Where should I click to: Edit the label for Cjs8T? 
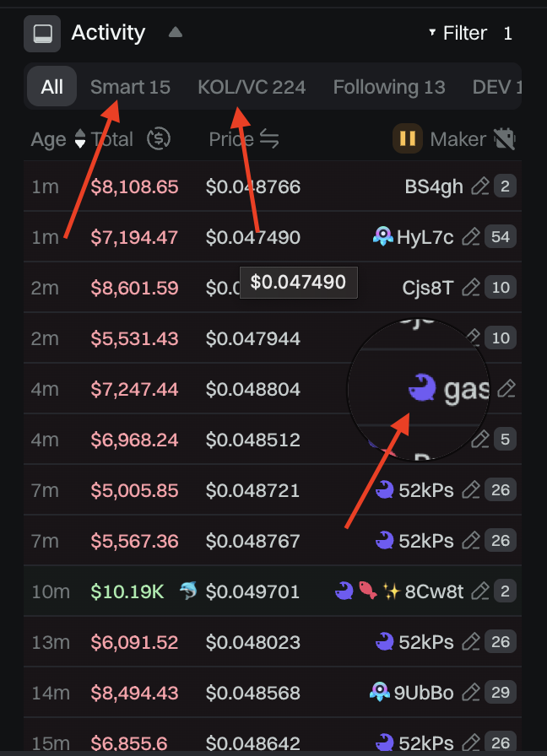point(471,288)
